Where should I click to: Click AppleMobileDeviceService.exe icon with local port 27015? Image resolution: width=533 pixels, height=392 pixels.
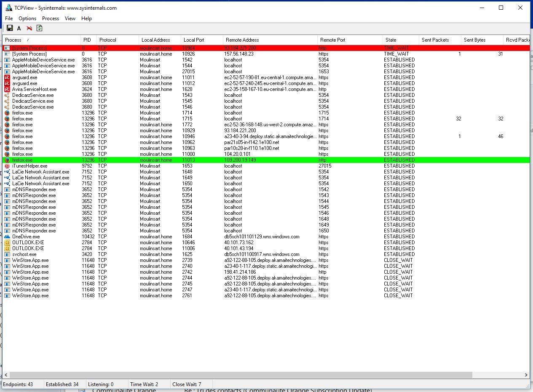tap(7, 72)
